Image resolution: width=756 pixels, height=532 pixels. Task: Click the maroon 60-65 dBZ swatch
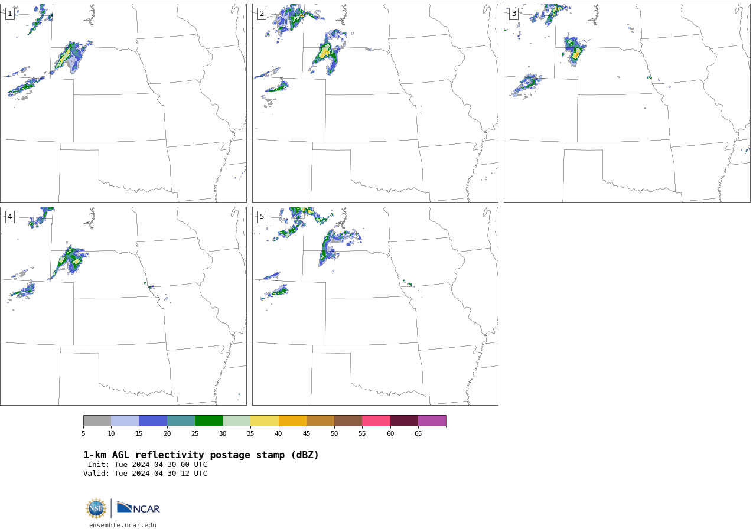(x=404, y=420)
